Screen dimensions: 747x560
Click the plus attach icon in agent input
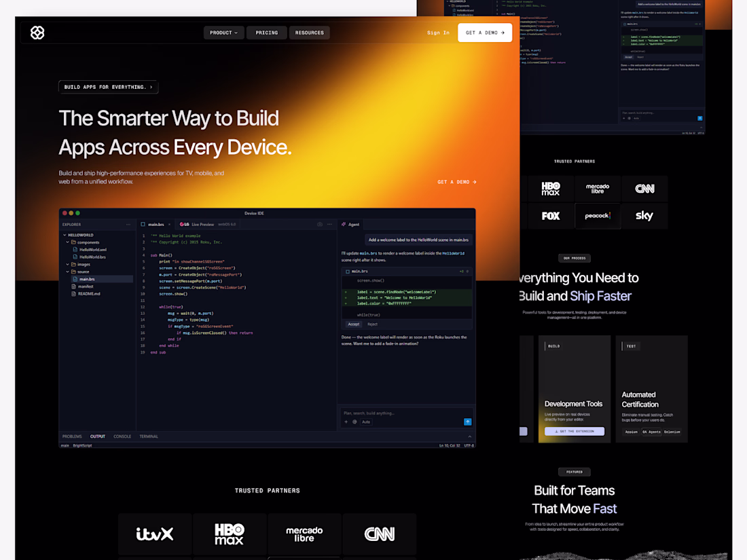click(x=346, y=422)
